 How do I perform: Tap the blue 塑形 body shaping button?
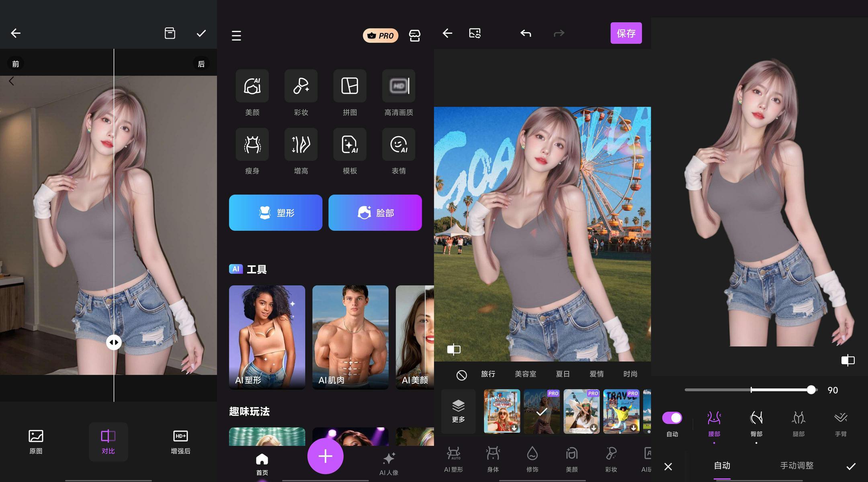coord(276,213)
